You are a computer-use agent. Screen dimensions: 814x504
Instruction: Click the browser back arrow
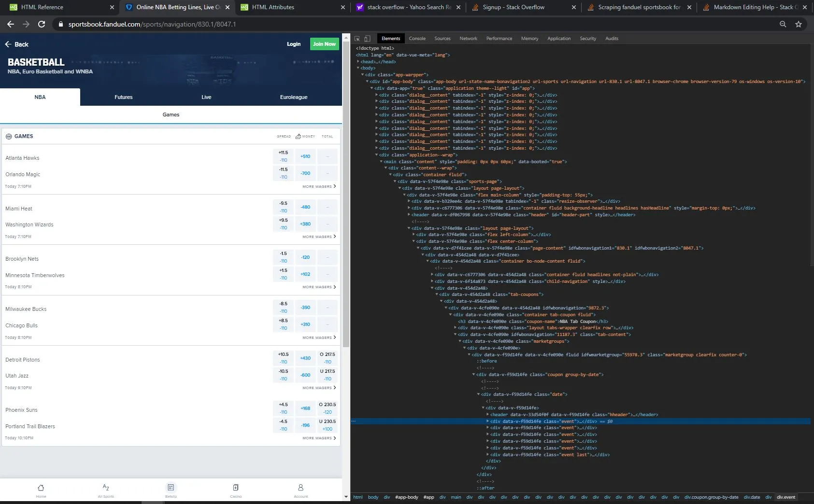coord(11,24)
